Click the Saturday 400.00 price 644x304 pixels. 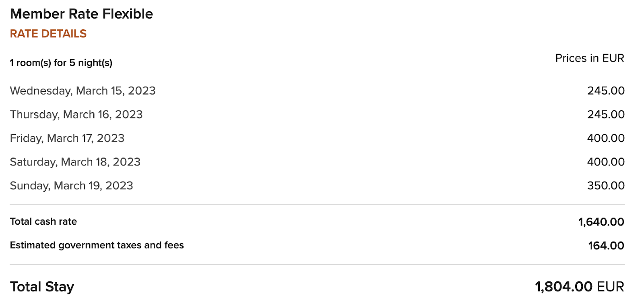tap(606, 162)
